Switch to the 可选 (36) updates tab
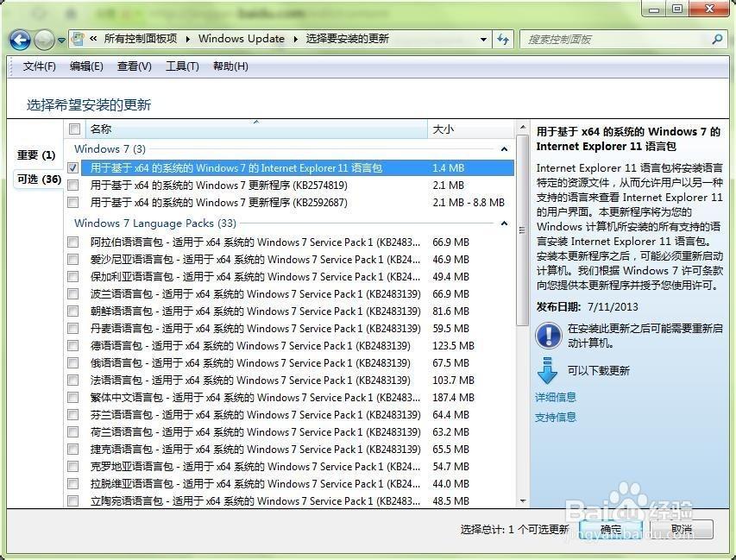This screenshot has width=736, height=560. (x=39, y=179)
